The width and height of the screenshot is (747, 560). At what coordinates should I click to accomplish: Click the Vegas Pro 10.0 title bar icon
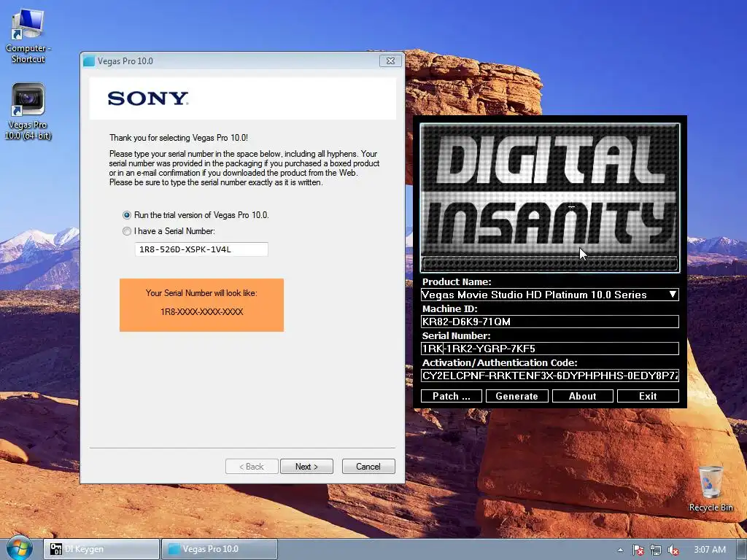click(88, 61)
